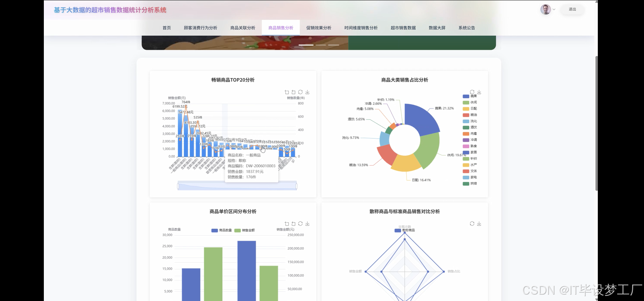Click the page vertical scrollbar thumb

point(596,123)
